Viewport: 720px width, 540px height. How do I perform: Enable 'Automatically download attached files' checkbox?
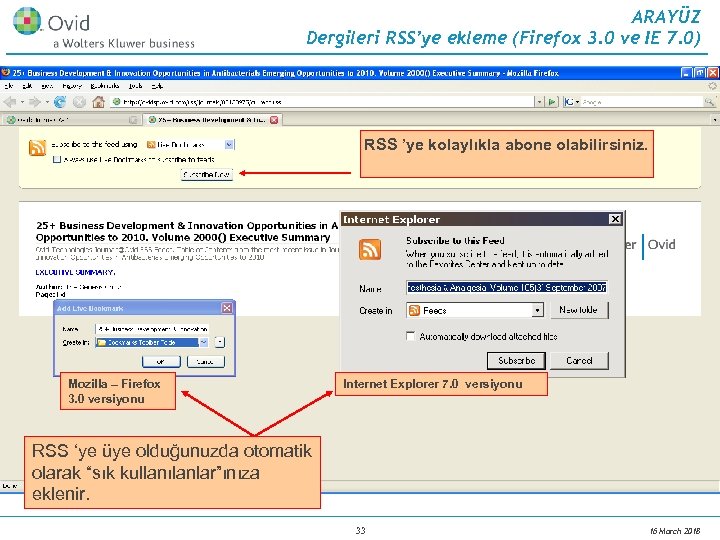click(x=410, y=336)
